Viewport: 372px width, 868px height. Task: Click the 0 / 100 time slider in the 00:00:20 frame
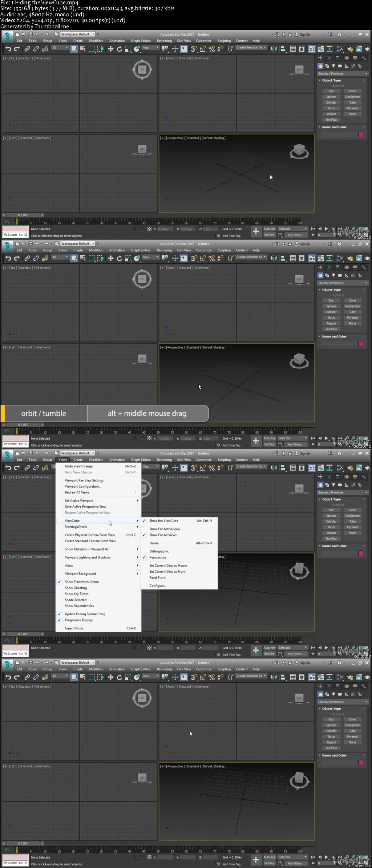(x=23, y=215)
